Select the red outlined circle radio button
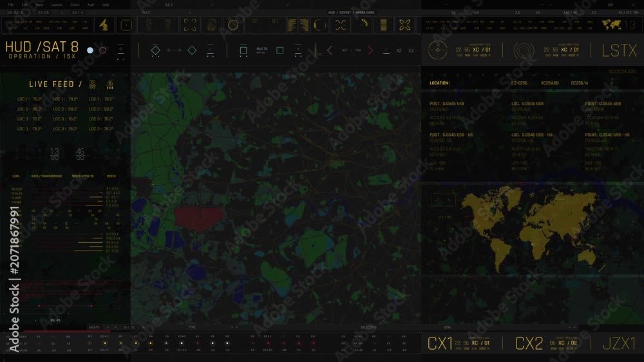This screenshot has width=644, height=362. pyautogui.click(x=102, y=50)
